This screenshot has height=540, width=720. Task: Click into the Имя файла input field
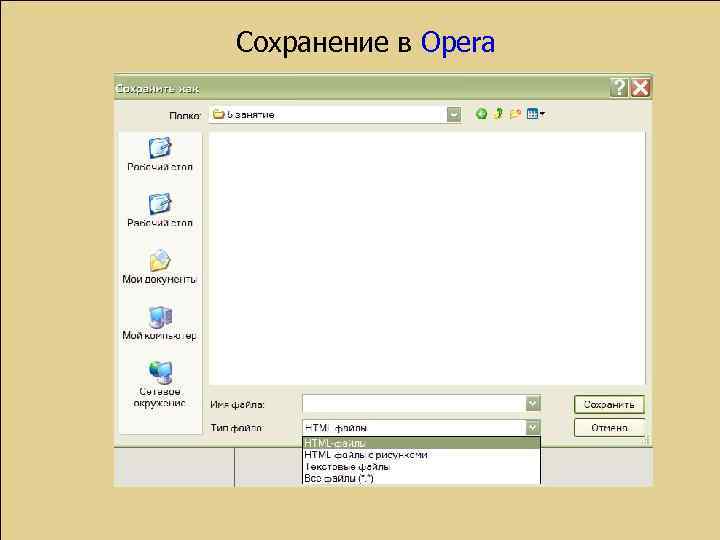(x=415, y=404)
